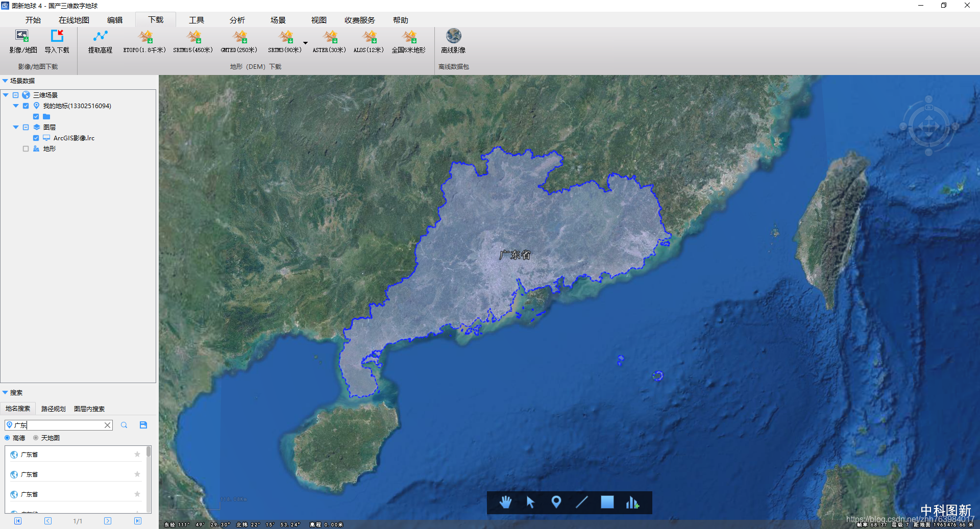The image size is (980, 529).
Task: Enable the 地形 terrain checkbox
Action: pyautogui.click(x=26, y=148)
